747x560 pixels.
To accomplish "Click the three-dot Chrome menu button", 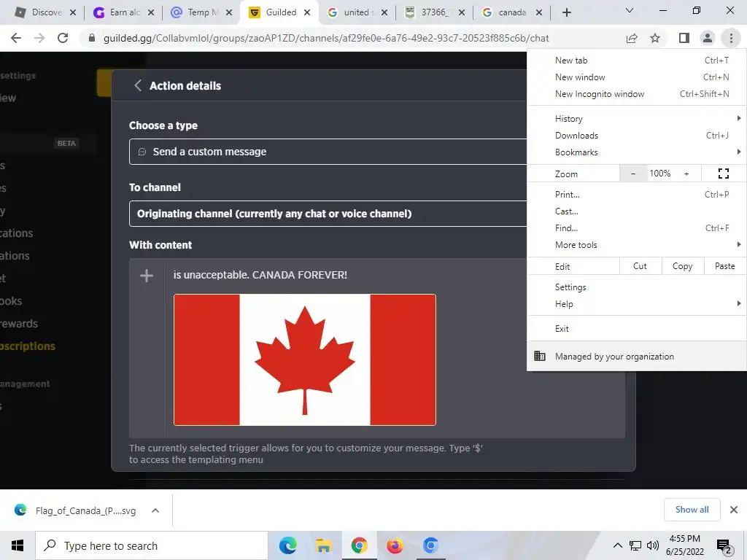I will [731, 38].
